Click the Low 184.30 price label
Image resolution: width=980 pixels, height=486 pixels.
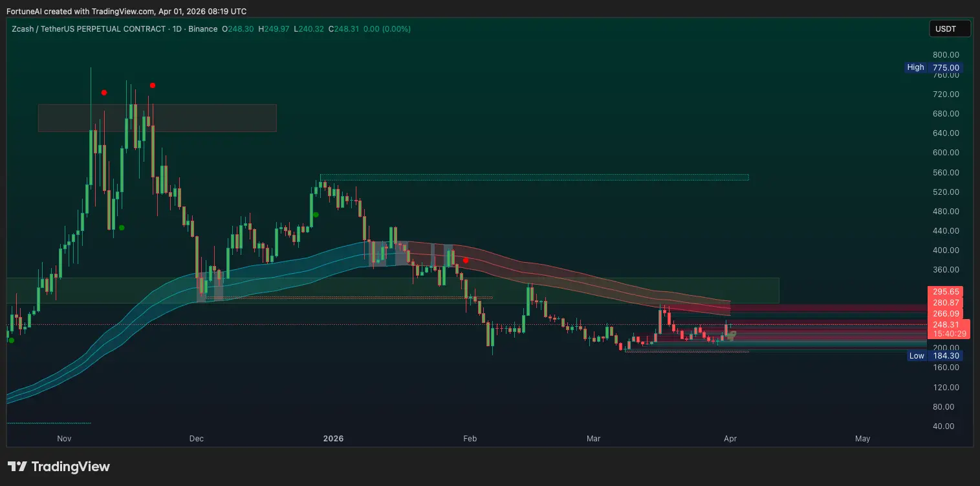[935, 356]
